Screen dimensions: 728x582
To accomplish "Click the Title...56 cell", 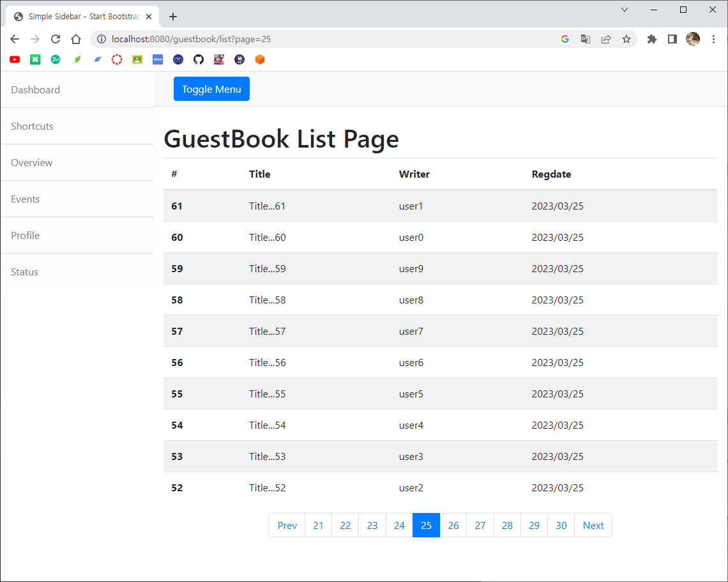I will point(316,362).
